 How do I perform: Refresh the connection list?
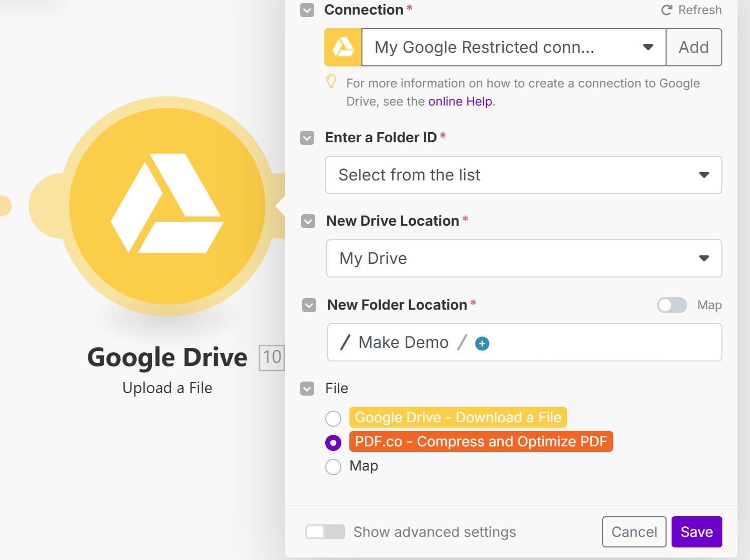[691, 10]
